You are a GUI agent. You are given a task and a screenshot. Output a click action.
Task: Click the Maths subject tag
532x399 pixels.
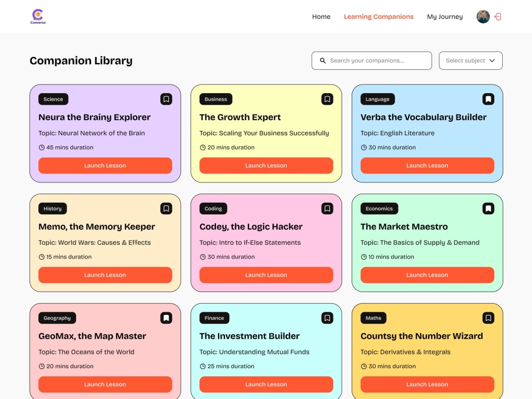[x=373, y=318]
